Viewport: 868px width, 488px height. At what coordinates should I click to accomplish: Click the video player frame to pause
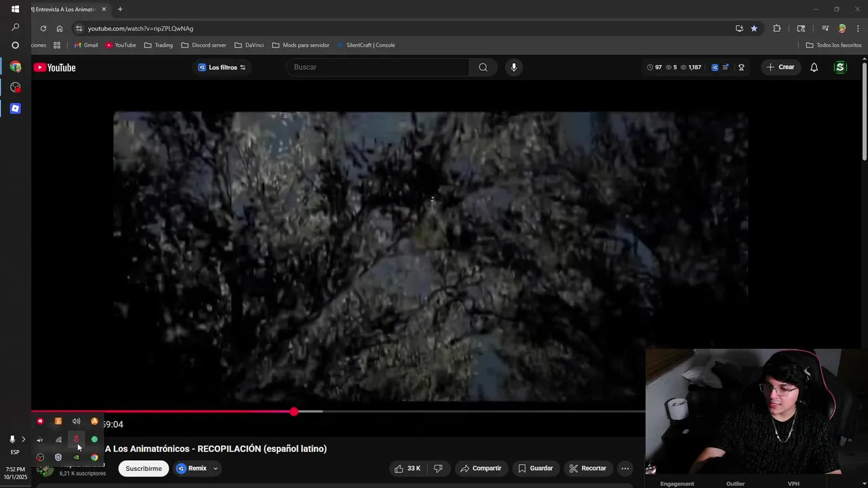click(431, 258)
